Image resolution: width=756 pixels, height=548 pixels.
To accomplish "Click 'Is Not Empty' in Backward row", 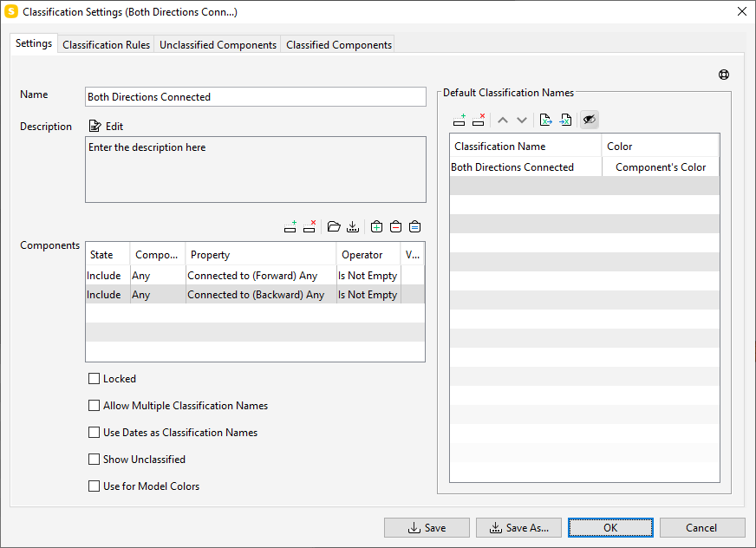I will point(368,294).
